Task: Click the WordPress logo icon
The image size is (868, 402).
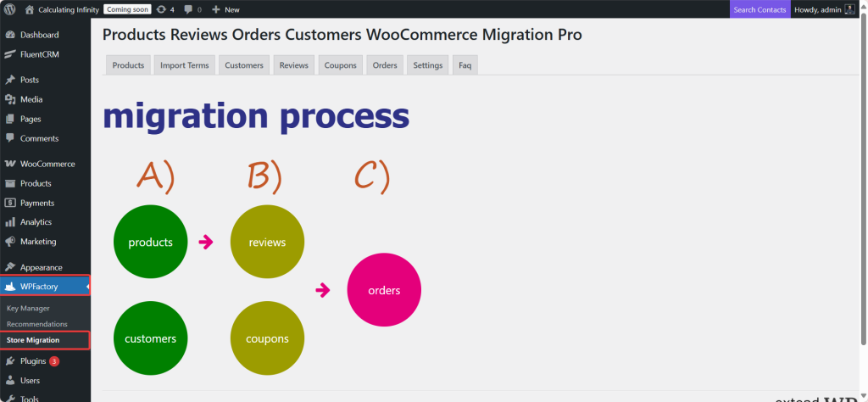Action: tap(9, 9)
